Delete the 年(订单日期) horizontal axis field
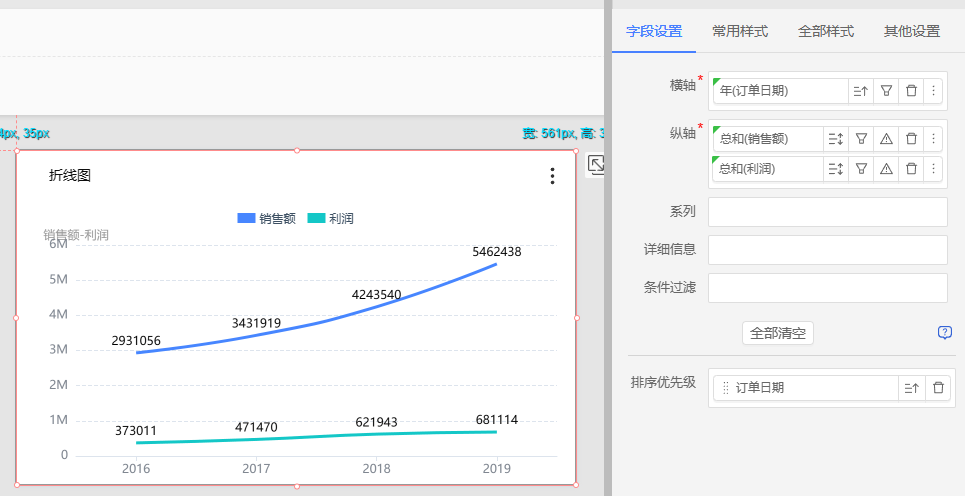 tap(911, 91)
